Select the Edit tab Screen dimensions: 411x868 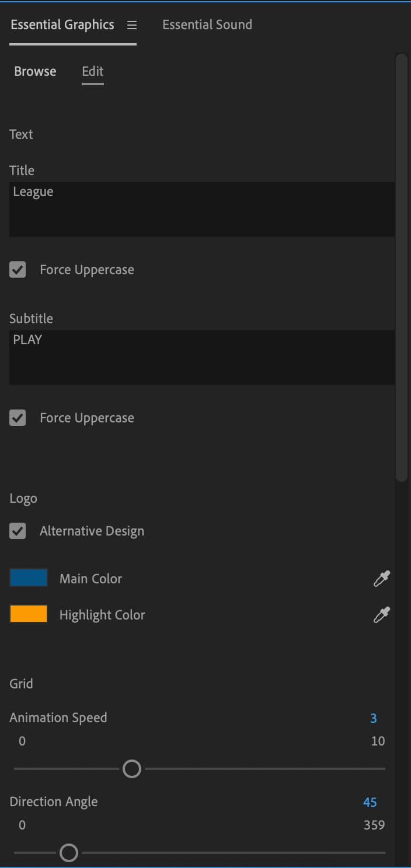[92, 71]
